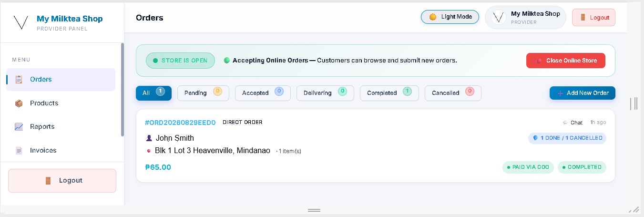Click the COMPLETED status badge
This screenshot has height=217, width=644.
point(582,167)
